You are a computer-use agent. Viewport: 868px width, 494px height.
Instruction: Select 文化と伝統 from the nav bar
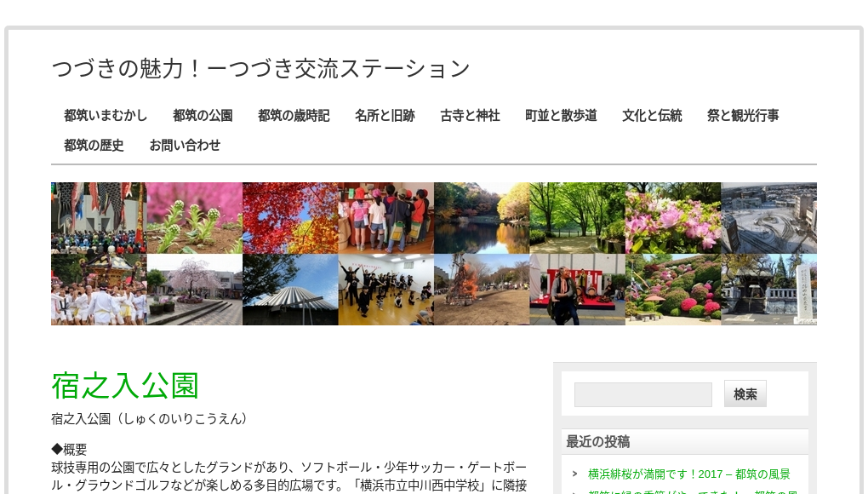(652, 116)
